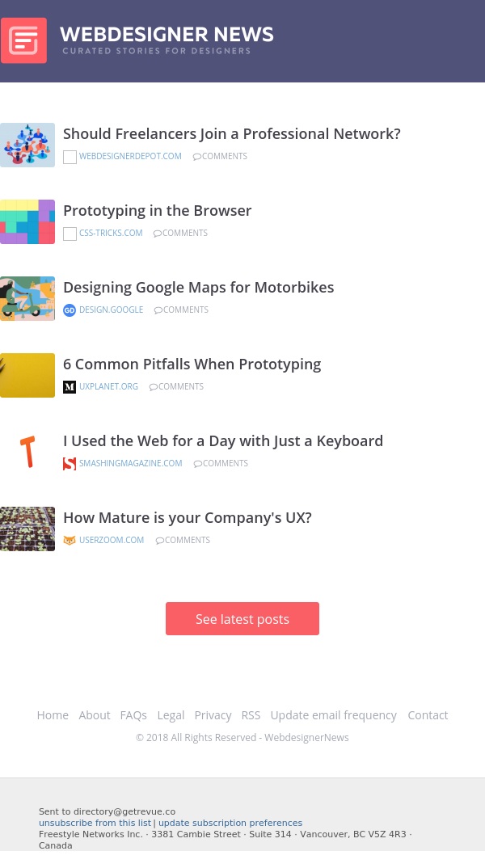The width and height of the screenshot is (485, 868).
Task: Click unsubscribe from this list link
Action: (x=95, y=823)
